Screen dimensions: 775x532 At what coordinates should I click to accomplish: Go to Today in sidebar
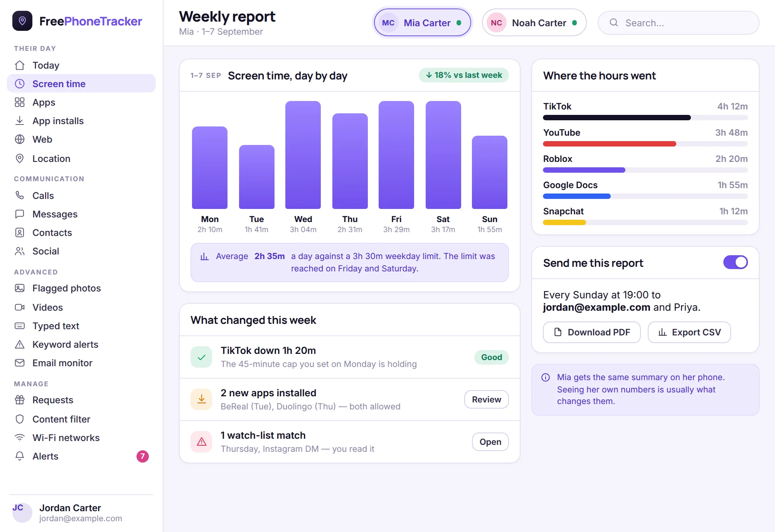[81, 65]
